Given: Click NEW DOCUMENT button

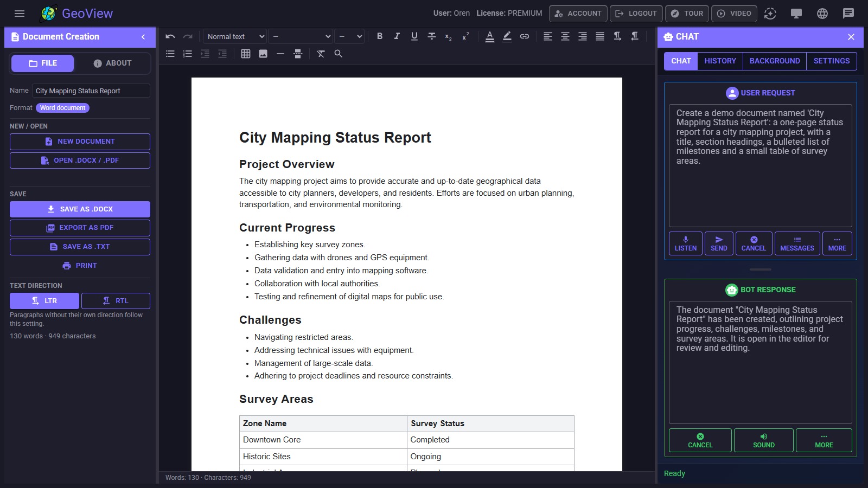Looking at the screenshot, I should [80, 142].
